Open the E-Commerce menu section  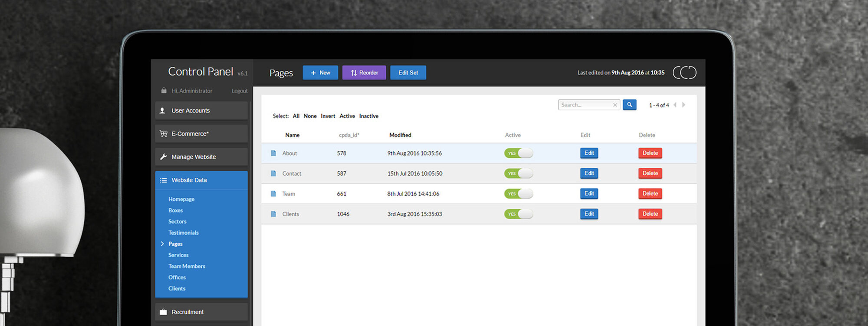coord(201,134)
